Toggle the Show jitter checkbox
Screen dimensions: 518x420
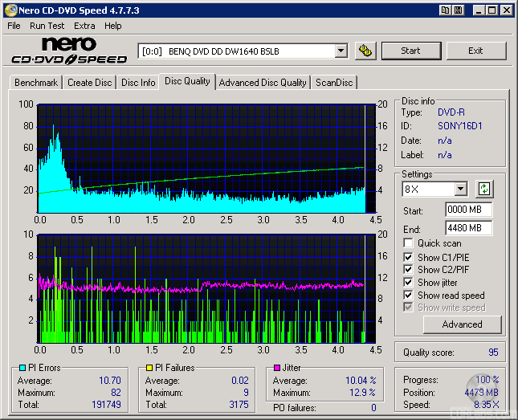pyautogui.click(x=409, y=283)
